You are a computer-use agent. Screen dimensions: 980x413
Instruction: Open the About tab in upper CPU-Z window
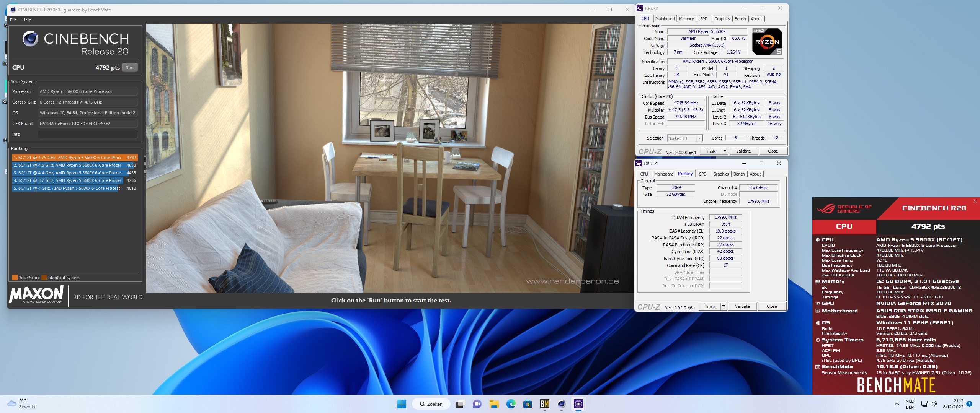[756, 19]
